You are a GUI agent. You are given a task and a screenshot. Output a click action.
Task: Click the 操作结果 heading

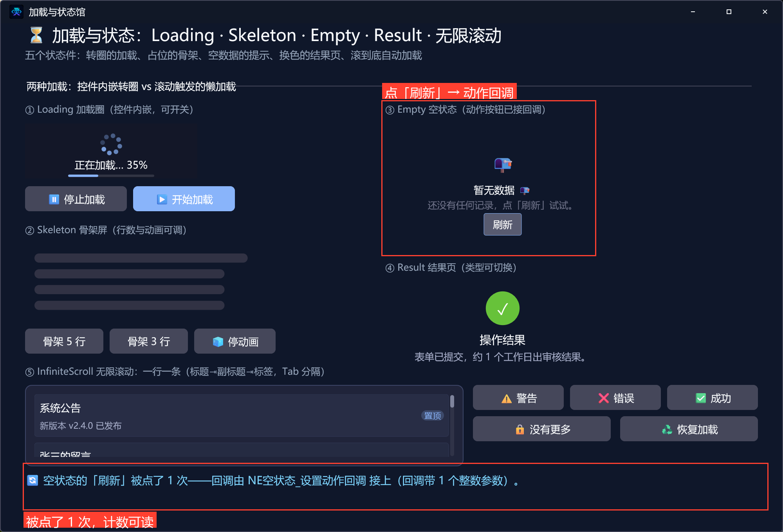tap(503, 340)
